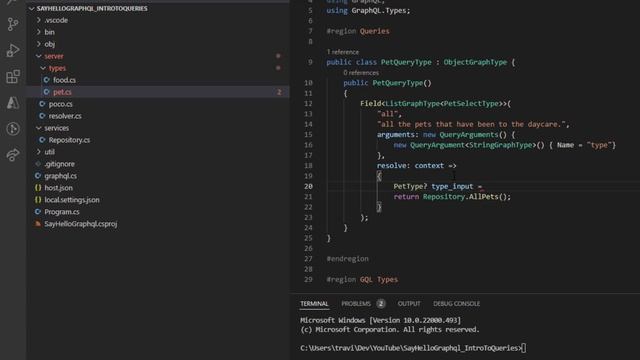Open graphql.cs file

coord(60,176)
